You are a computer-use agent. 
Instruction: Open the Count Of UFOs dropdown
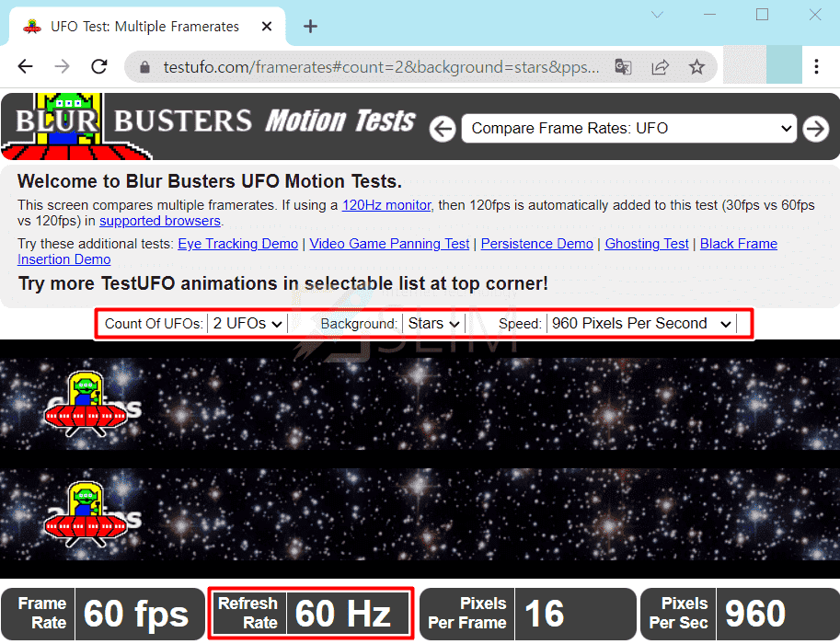pyautogui.click(x=247, y=324)
